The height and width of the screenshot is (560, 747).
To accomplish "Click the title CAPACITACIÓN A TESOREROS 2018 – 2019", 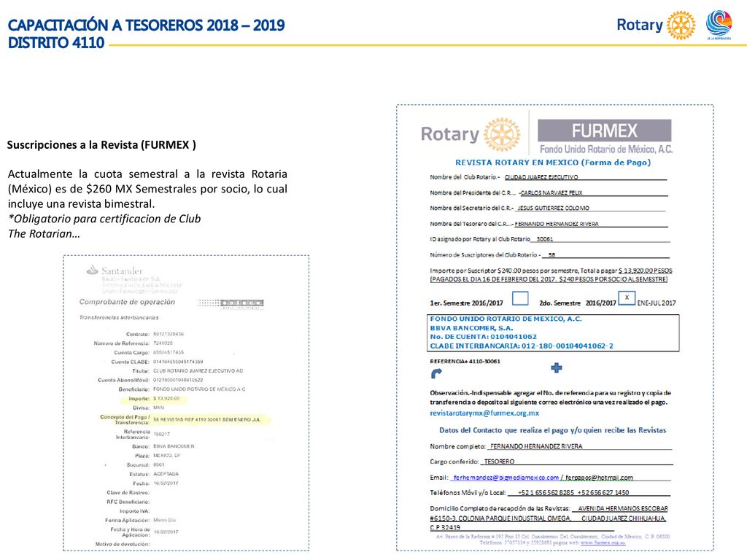I will click(146, 25).
